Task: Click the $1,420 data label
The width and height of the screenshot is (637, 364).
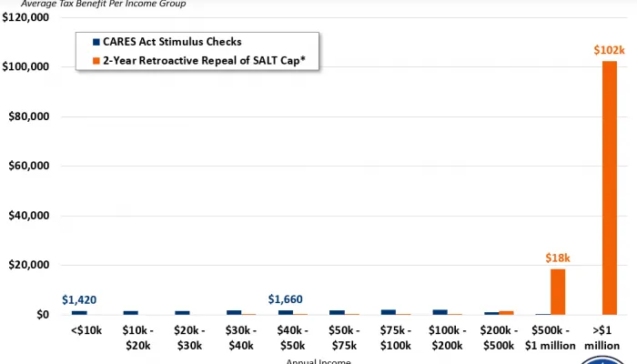Action: click(79, 299)
